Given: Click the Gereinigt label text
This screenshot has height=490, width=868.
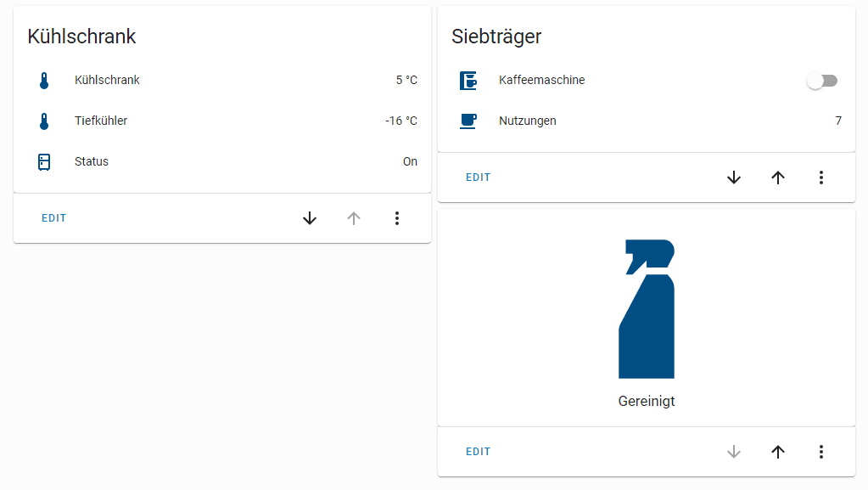Looking at the screenshot, I should coord(647,402).
